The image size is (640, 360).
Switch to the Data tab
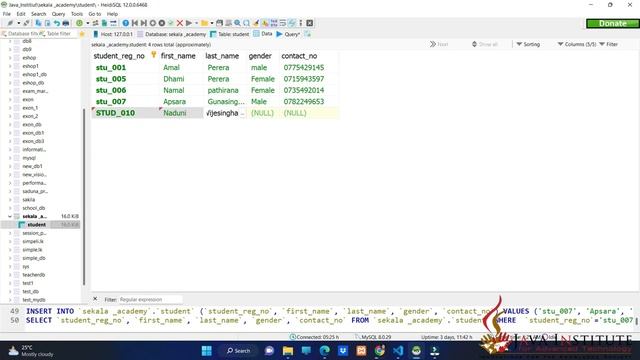pyautogui.click(x=262, y=34)
